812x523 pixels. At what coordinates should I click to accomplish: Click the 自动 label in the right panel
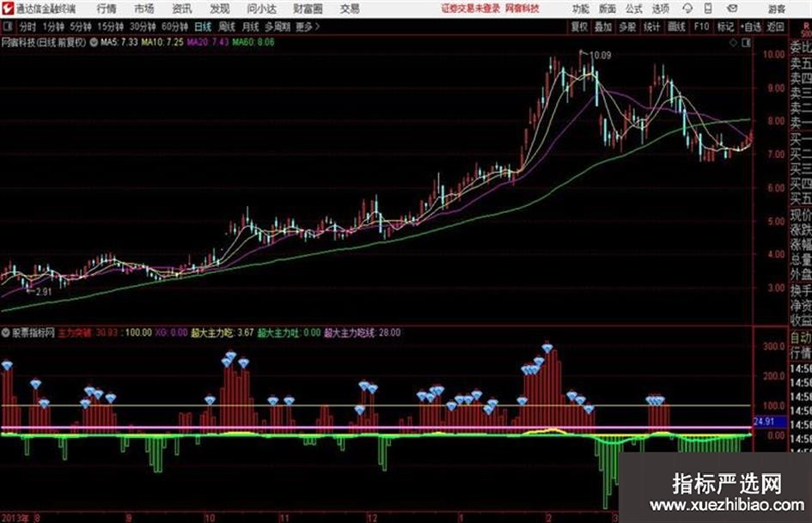click(801, 338)
